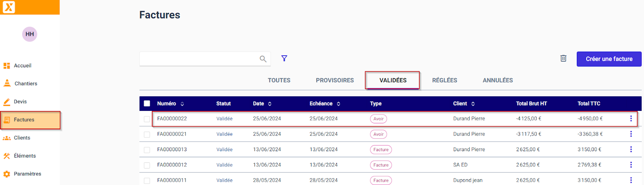Open Devis in the sidebar
Image resolution: width=644 pixels, height=185 pixels.
20,102
